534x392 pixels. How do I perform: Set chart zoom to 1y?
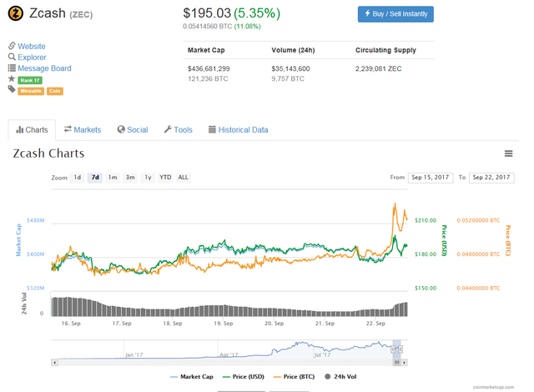[x=148, y=178]
